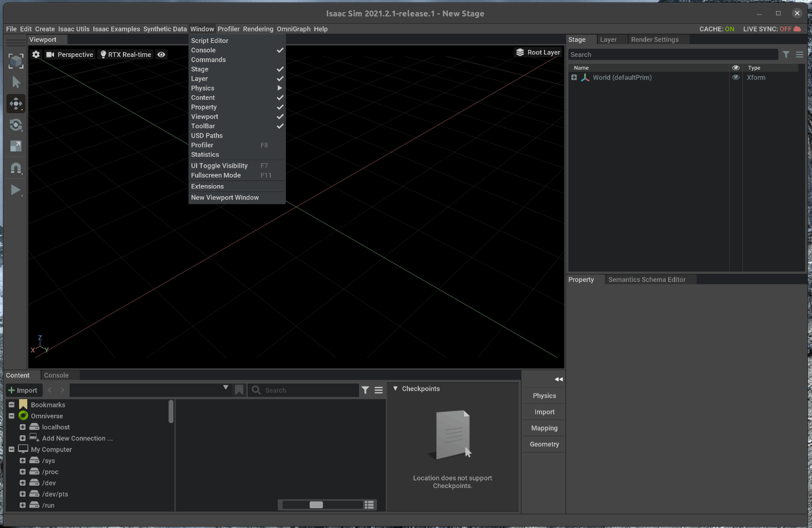Open the Synthetic Data menu
The height and width of the screenshot is (528, 812).
[x=165, y=29]
